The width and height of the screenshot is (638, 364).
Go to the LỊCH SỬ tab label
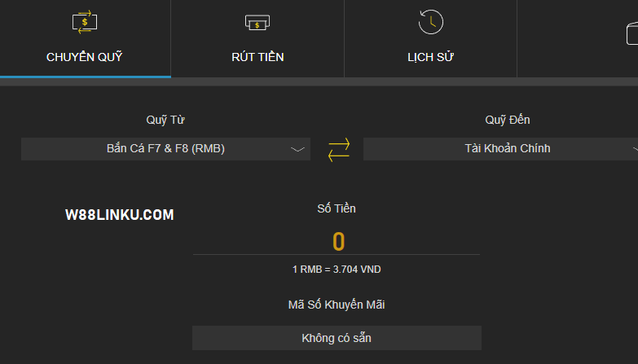pos(430,57)
